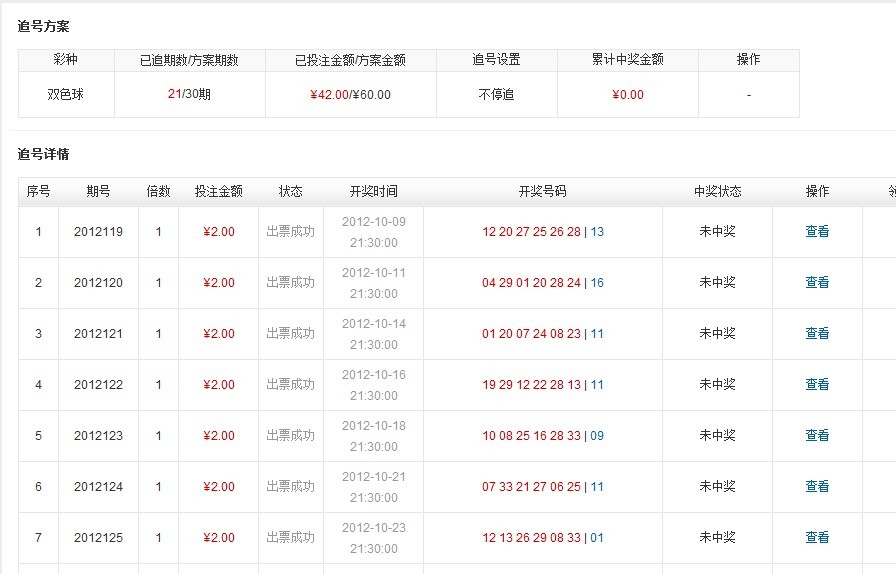Click the 追号详情 section heading

tap(43, 155)
